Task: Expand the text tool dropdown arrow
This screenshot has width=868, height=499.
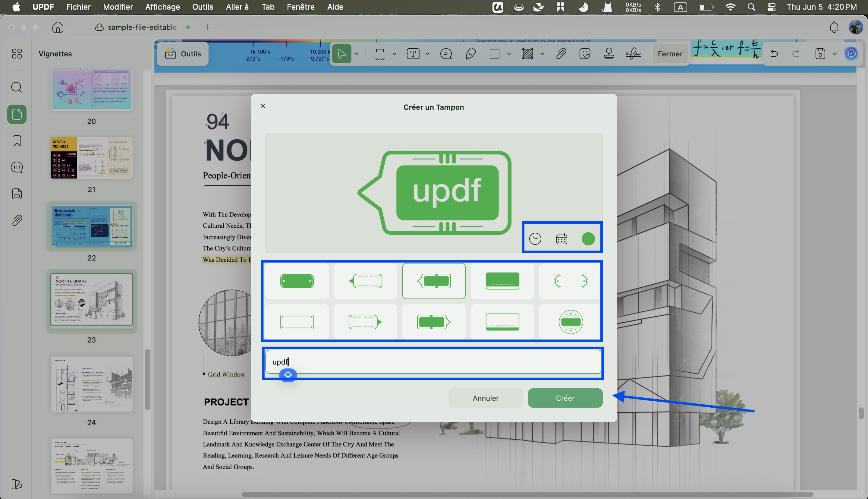Action: coord(394,54)
